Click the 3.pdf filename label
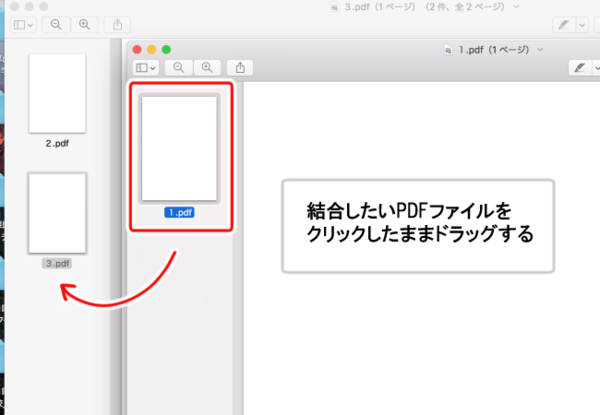The height and width of the screenshot is (415, 600). 57,264
